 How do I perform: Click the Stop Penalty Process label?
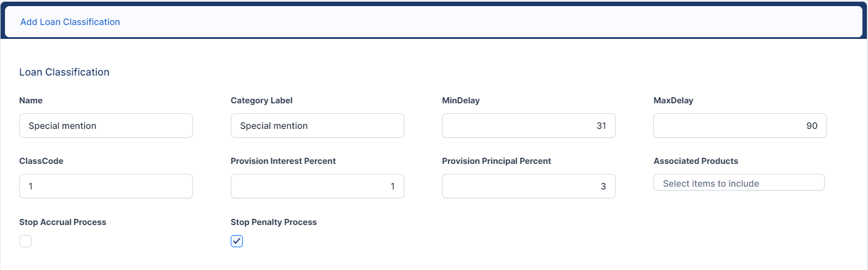click(273, 222)
